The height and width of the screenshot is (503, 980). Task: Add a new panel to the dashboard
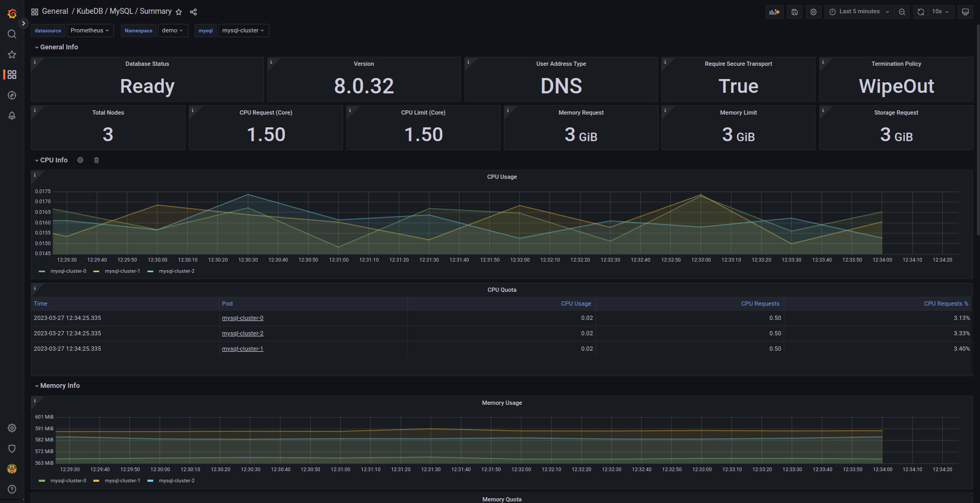click(x=774, y=12)
